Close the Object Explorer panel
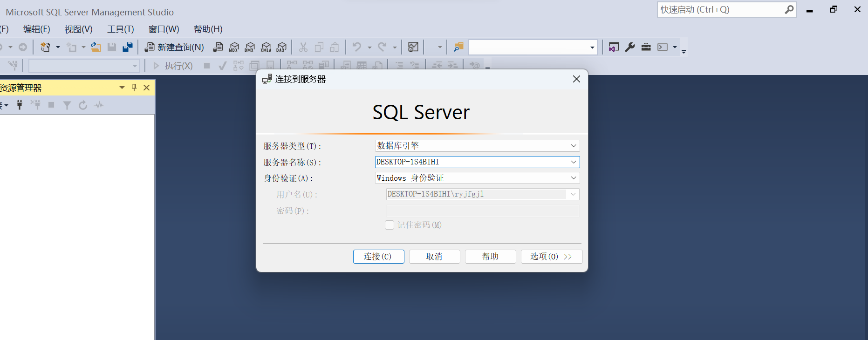This screenshot has width=868, height=340. point(146,88)
